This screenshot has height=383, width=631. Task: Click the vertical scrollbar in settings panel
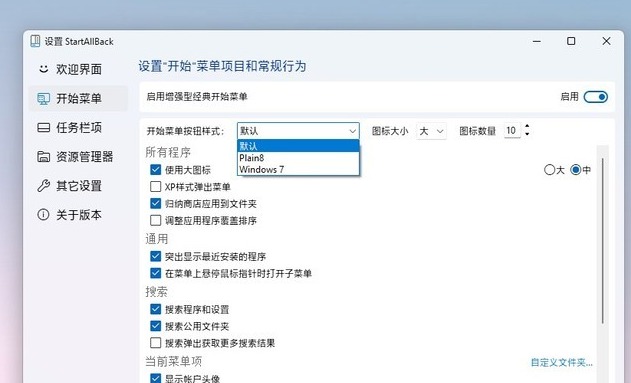pos(602,241)
